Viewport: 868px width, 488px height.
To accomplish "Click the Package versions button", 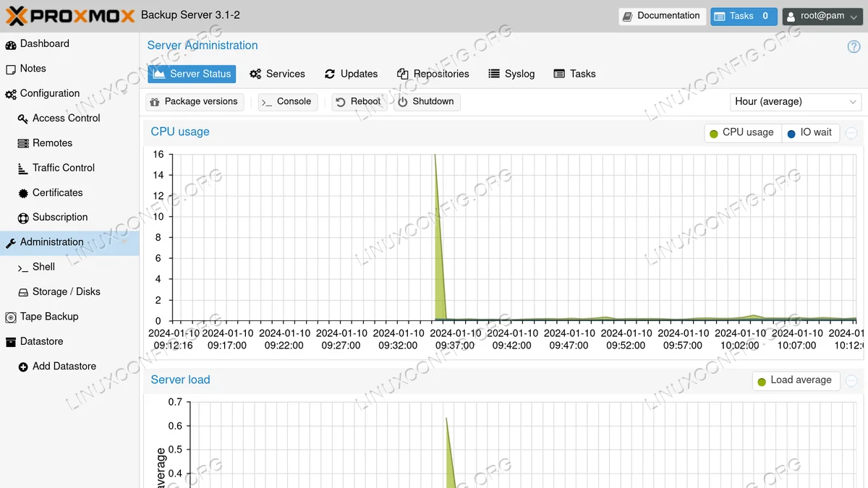I will 195,102.
